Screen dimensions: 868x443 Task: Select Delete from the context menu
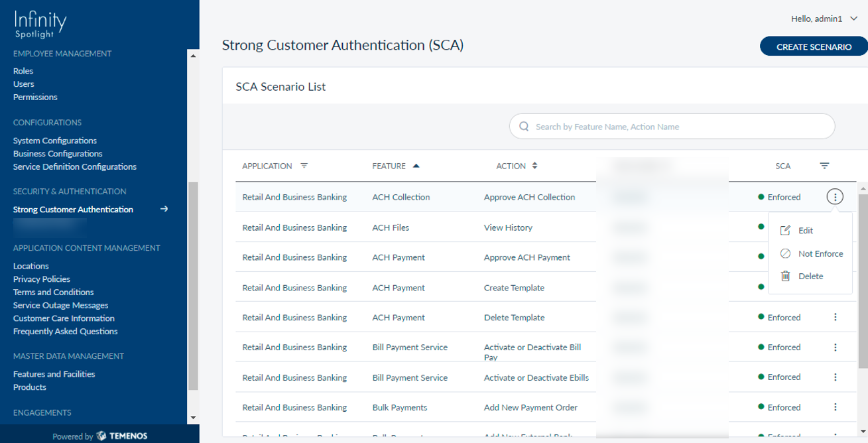point(810,277)
